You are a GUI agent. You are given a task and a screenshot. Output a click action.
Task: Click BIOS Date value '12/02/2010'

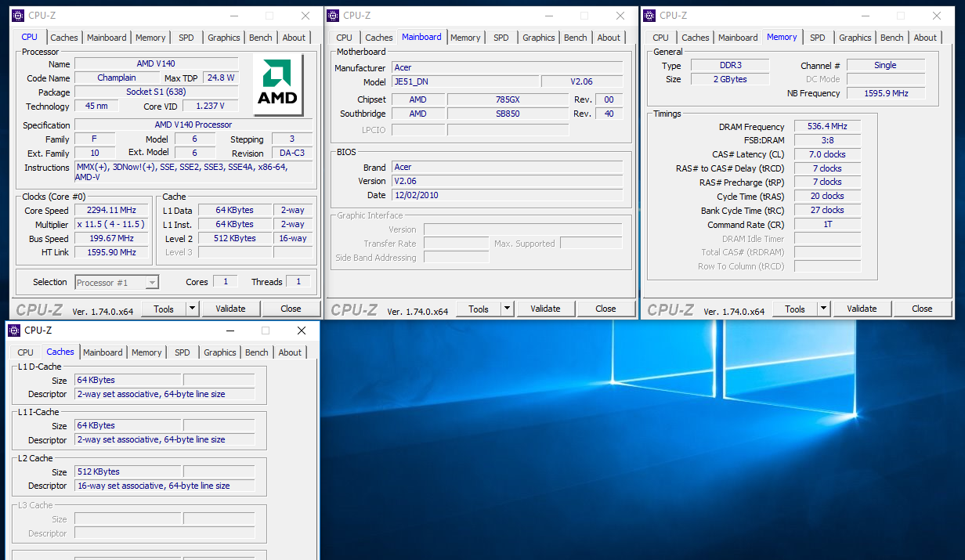[x=507, y=195]
